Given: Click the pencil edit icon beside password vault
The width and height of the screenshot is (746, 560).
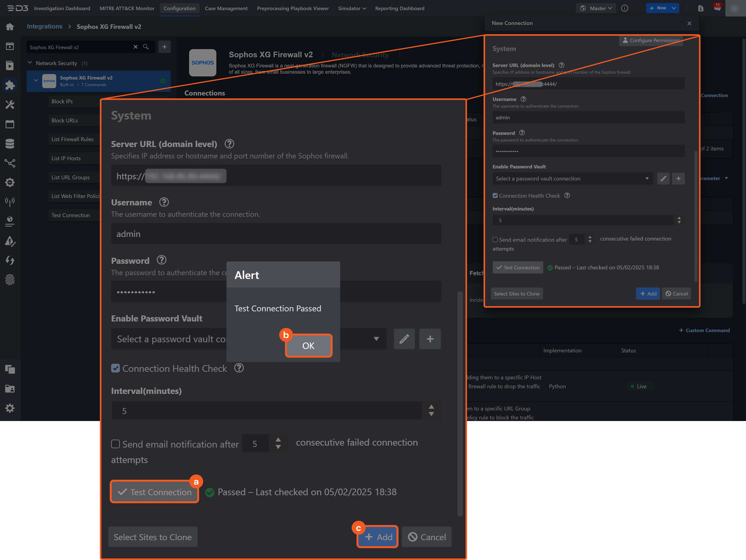Looking at the screenshot, I should click(x=404, y=339).
